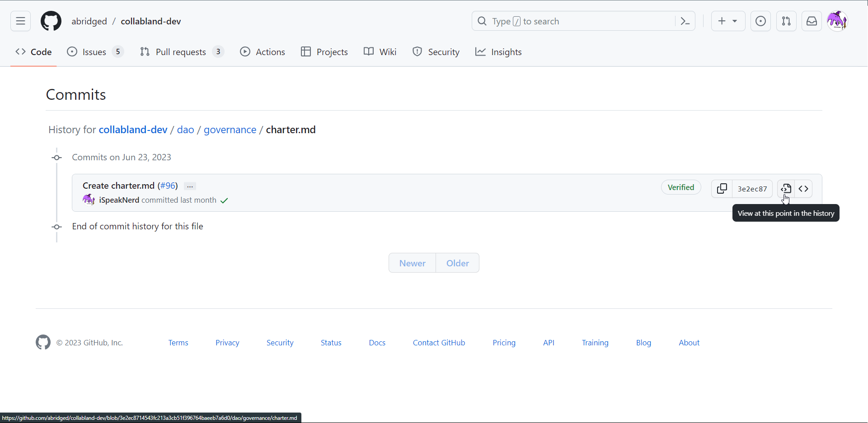The height and width of the screenshot is (423, 868).
Task: Open the notifications inbox icon
Action: [812, 21]
